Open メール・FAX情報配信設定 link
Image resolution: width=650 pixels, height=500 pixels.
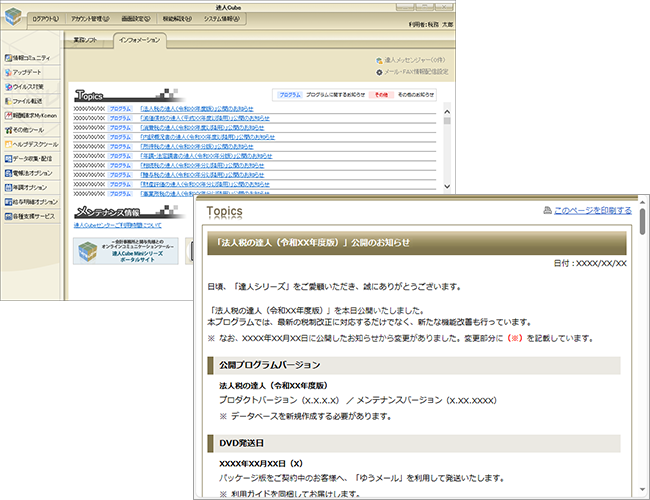click(414, 72)
